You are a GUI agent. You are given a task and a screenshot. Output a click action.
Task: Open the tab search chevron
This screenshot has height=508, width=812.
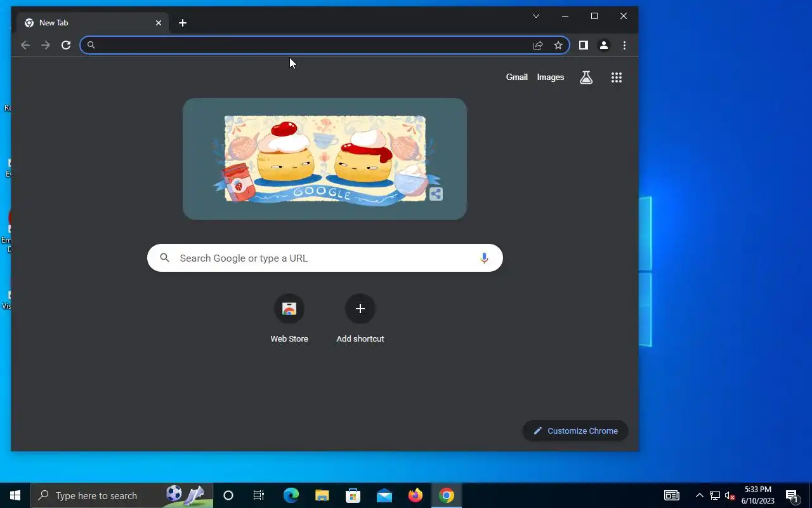coord(536,16)
